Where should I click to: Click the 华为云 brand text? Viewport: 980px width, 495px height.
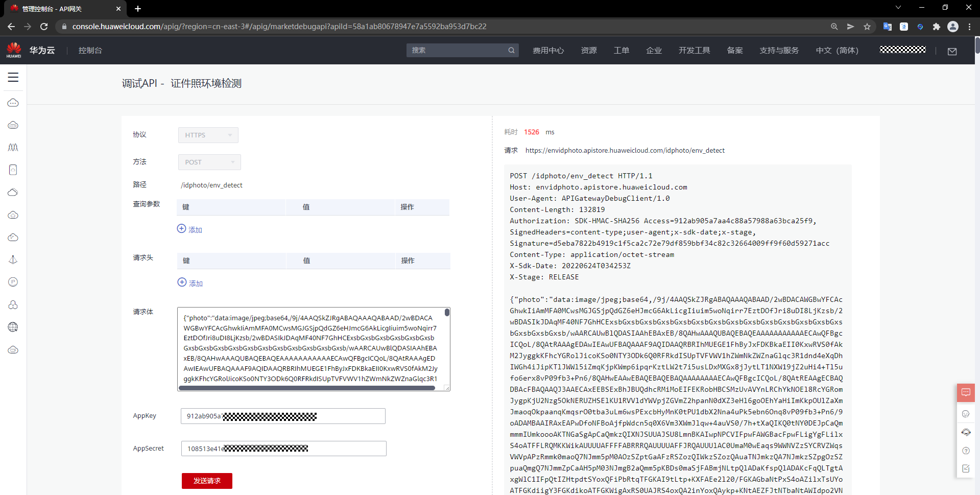coord(42,50)
